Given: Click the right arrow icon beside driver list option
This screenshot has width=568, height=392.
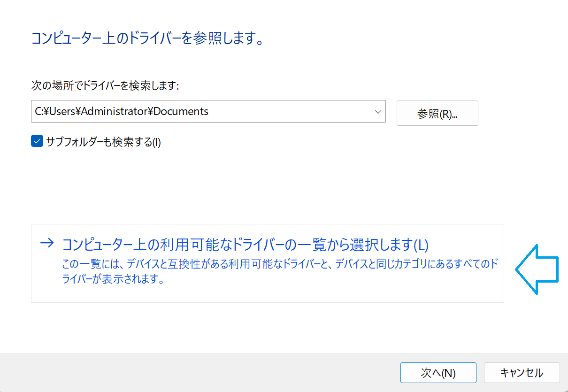Looking at the screenshot, I should pyautogui.click(x=47, y=243).
